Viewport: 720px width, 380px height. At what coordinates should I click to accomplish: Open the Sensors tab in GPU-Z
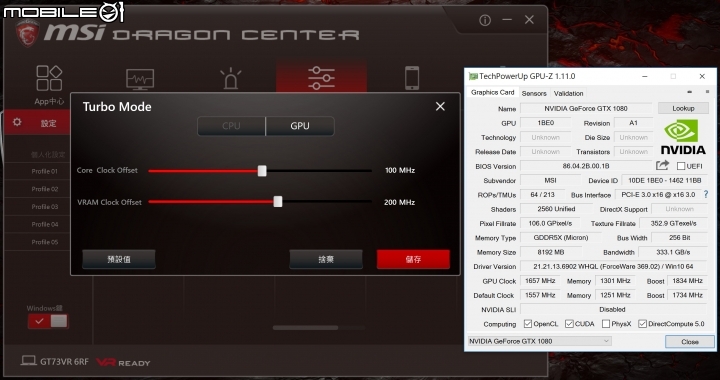(534, 93)
